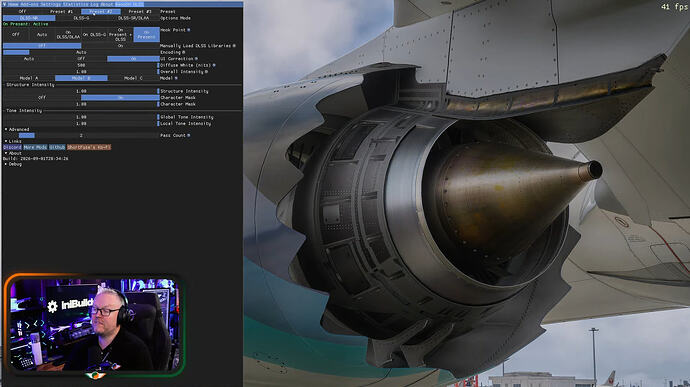690x387 pixels.
Task: Reset the Model selection
Action: point(176,78)
